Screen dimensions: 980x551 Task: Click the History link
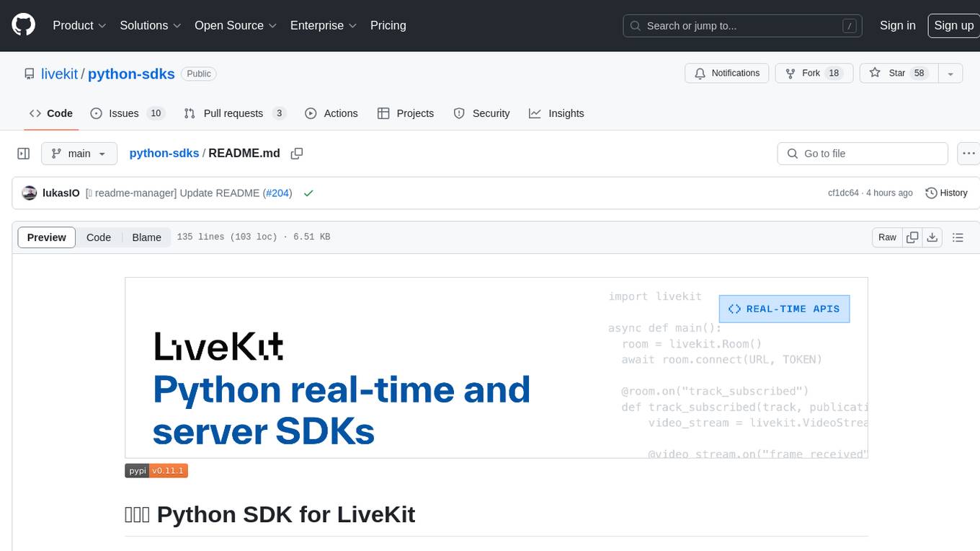(x=946, y=193)
